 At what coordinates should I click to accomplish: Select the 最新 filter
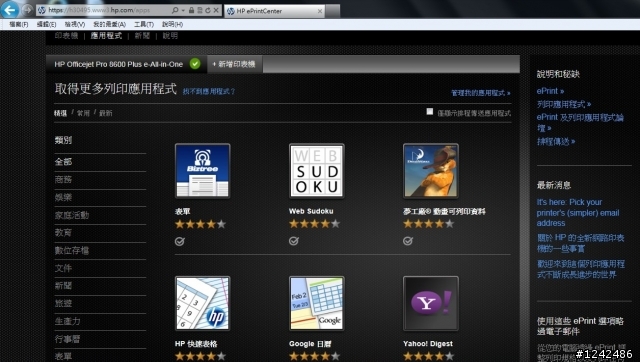click(x=105, y=113)
